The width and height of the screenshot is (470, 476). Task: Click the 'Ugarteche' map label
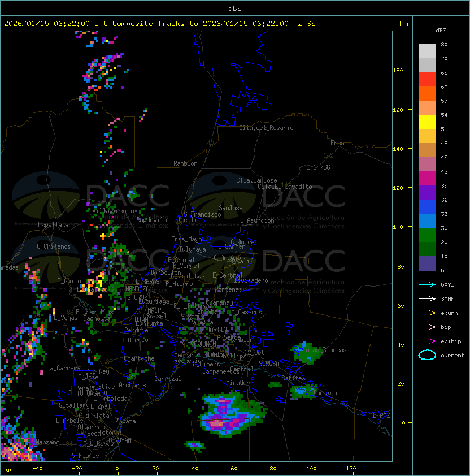(140, 358)
